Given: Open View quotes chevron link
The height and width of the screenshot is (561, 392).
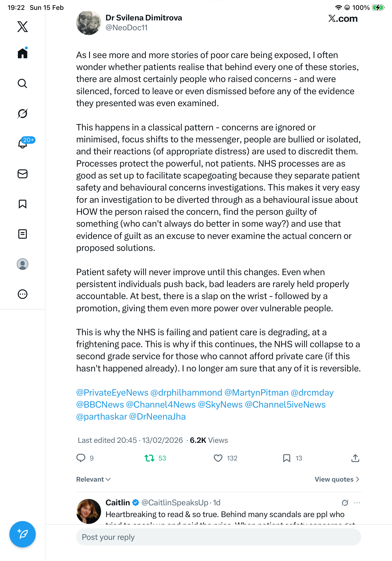Looking at the screenshot, I should (337, 479).
